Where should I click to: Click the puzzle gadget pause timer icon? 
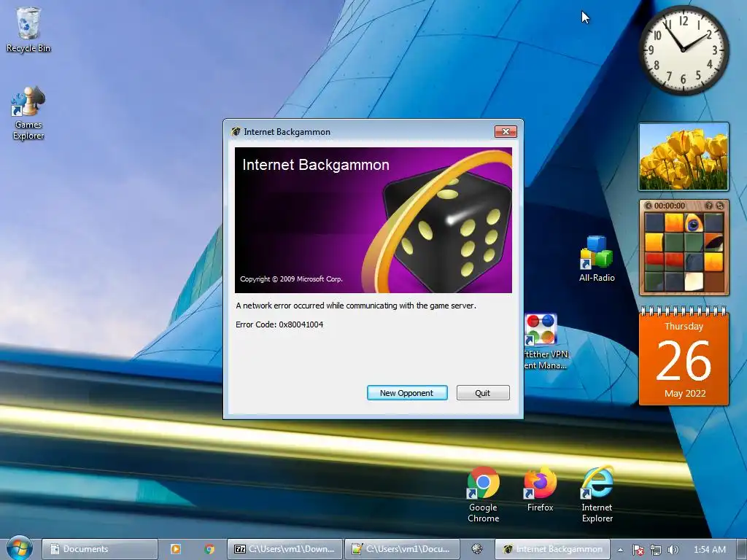click(648, 206)
